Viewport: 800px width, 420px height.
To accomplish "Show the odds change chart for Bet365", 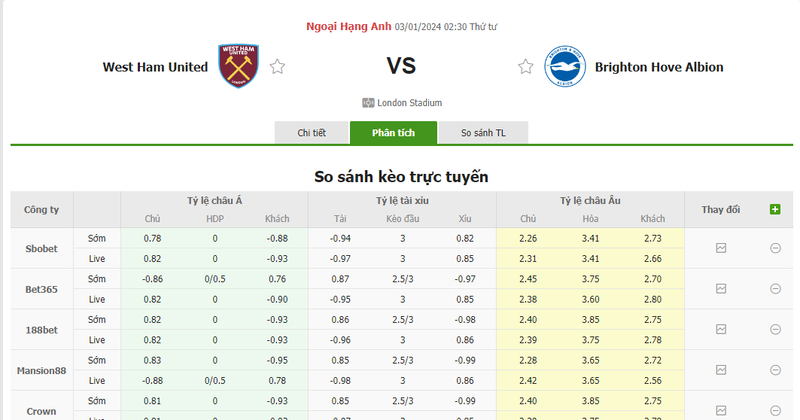I will pos(721,289).
